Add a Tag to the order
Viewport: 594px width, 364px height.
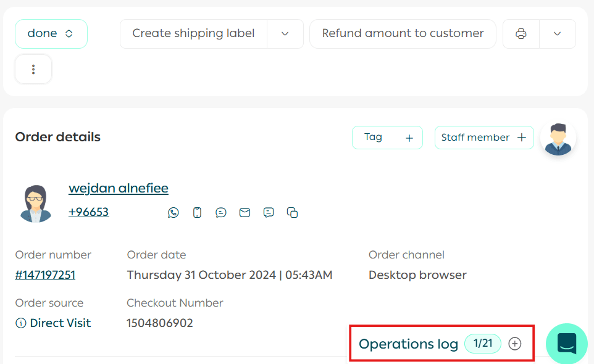tap(387, 138)
